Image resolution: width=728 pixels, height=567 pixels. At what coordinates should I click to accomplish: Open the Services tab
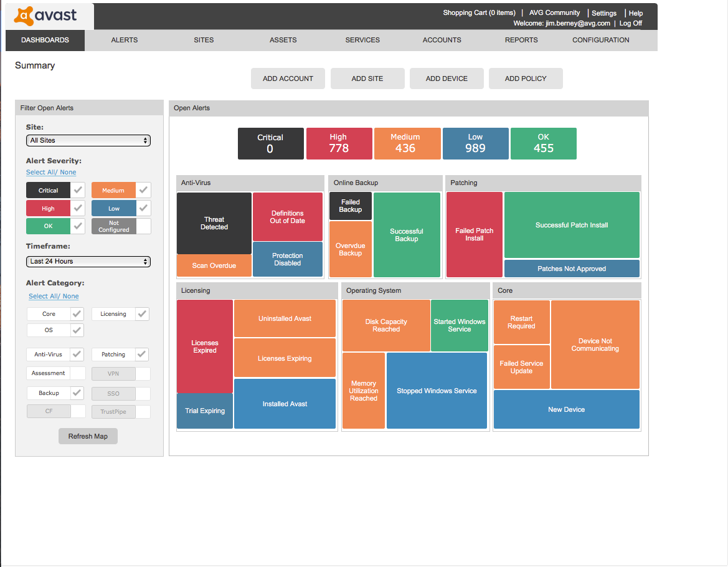(362, 40)
